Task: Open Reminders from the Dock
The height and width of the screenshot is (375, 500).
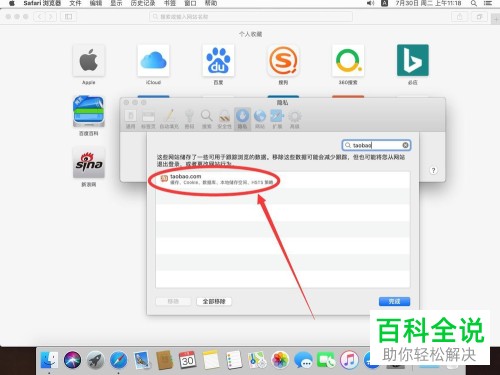Action: 234,360
